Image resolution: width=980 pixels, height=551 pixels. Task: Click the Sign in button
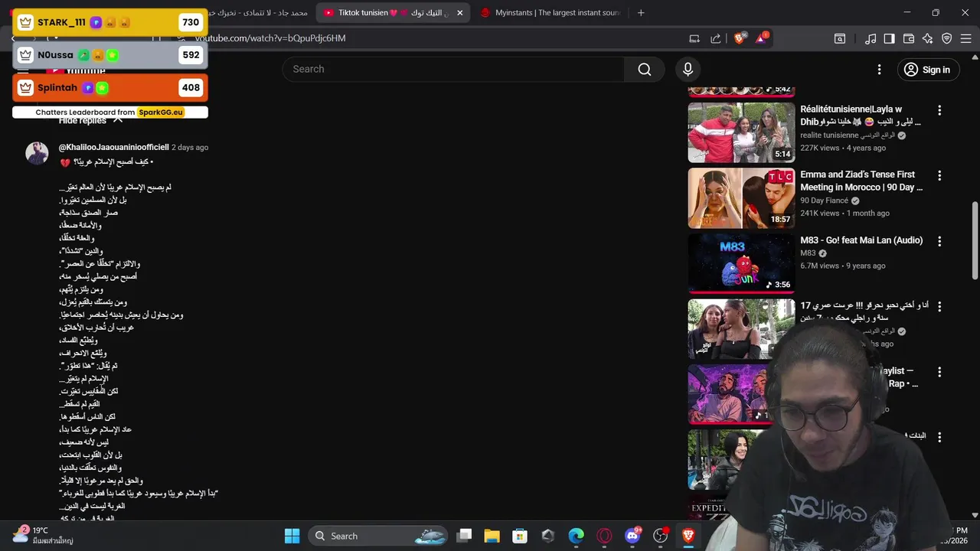927,70
